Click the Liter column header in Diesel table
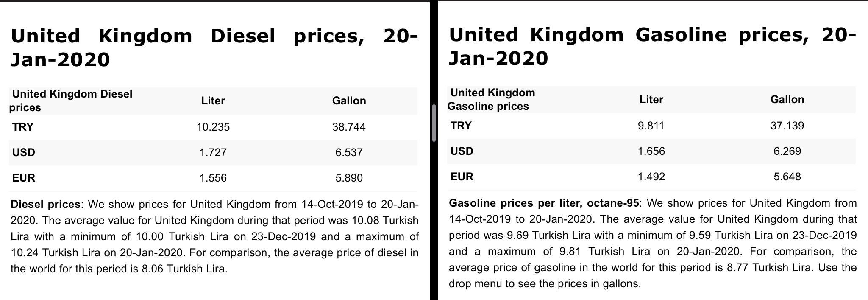 coord(213,101)
